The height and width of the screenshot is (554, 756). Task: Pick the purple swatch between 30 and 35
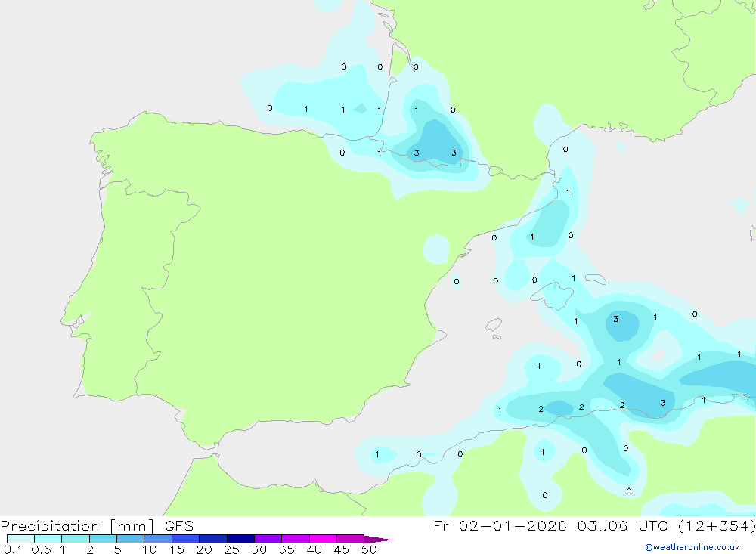pos(268,539)
